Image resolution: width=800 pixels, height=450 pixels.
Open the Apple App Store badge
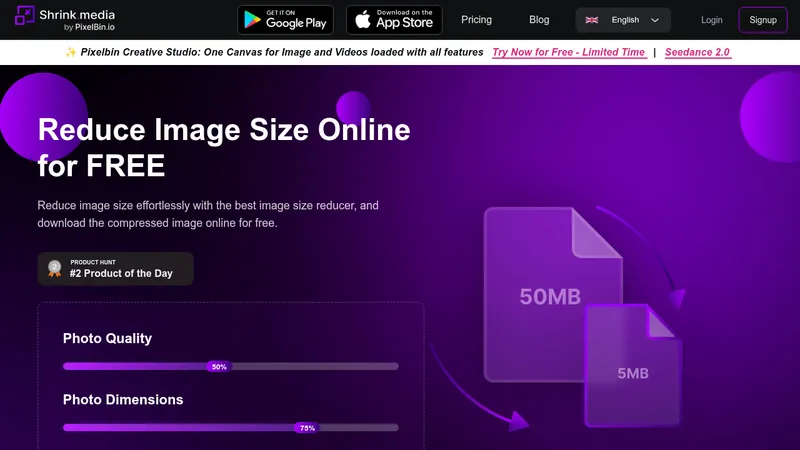[394, 20]
